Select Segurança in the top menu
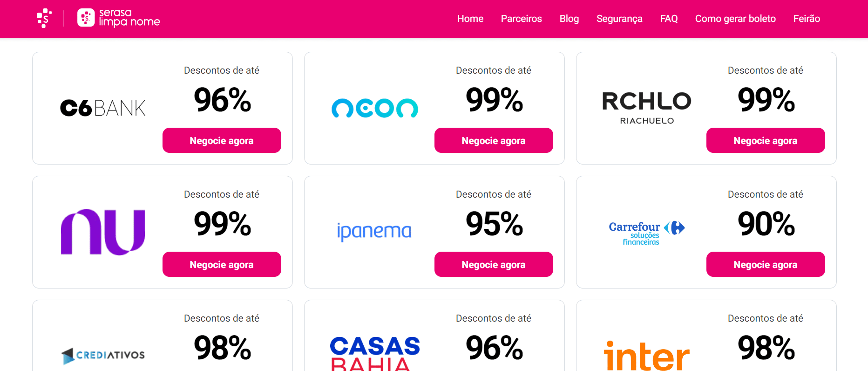Screen dimensions: 868x371 pos(619,19)
